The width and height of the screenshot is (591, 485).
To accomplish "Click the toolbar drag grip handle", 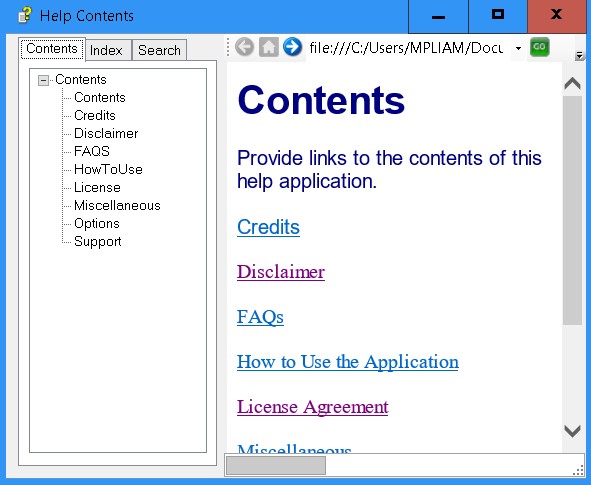I will (x=228, y=48).
